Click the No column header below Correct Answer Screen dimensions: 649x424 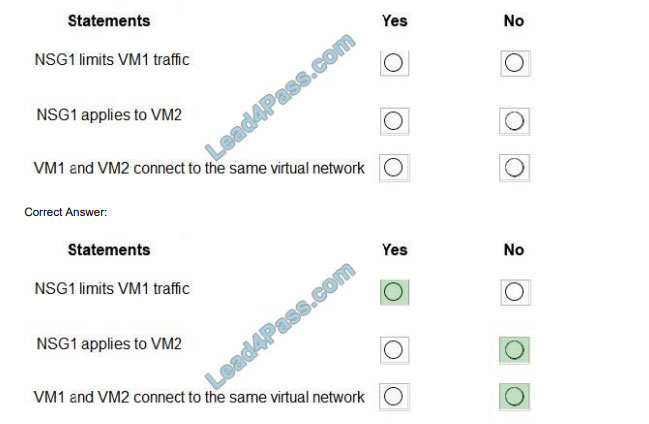pos(514,250)
